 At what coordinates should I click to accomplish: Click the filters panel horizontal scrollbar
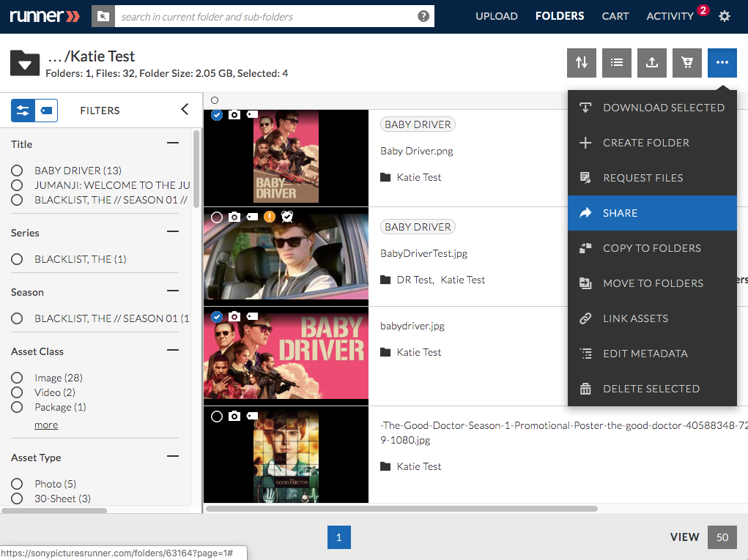click(54, 510)
